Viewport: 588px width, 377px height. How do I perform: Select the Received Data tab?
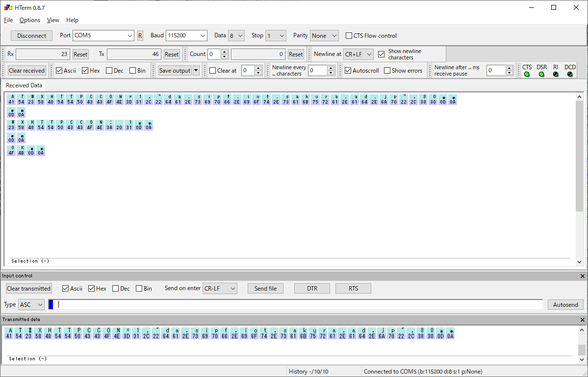pos(25,85)
